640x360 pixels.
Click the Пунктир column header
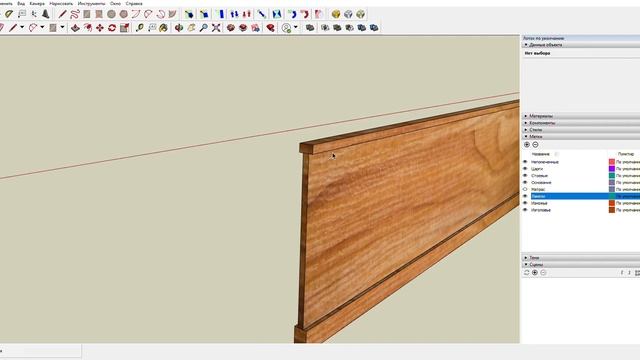click(x=626, y=154)
